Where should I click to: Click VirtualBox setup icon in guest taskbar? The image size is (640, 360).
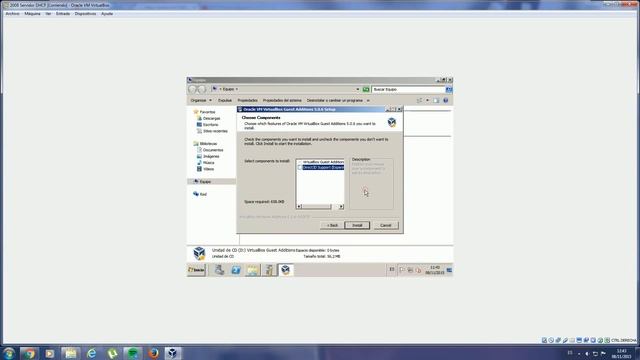(285, 270)
